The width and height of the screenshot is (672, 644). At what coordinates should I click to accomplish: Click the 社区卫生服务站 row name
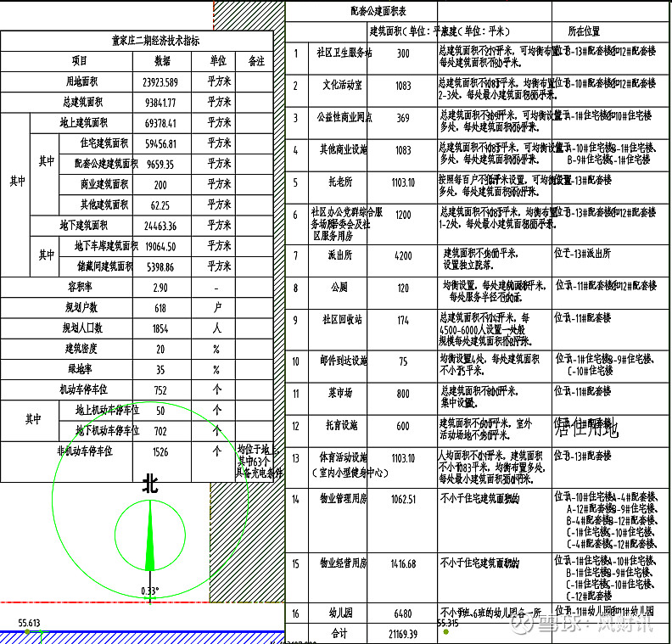coord(344,53)
